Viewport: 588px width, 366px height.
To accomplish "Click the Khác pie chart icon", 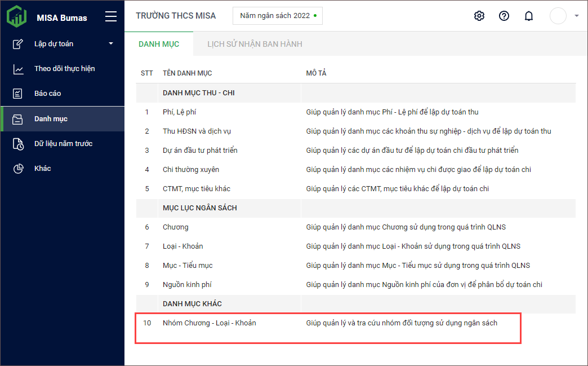I will click(18, 169).
